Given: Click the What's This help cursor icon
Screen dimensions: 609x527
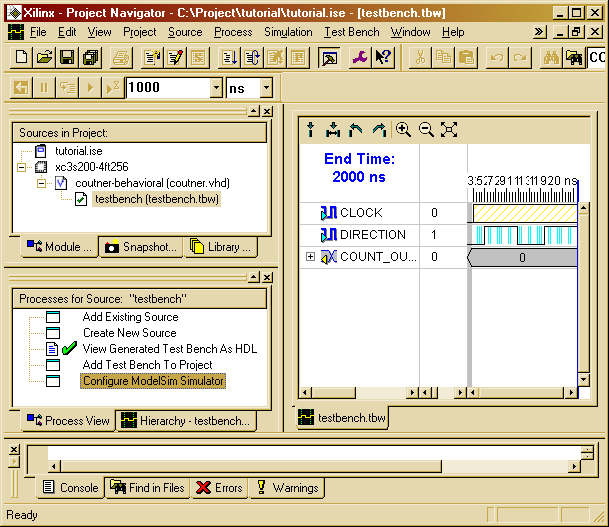Looking at the screenshot, I should coord(383,58).
